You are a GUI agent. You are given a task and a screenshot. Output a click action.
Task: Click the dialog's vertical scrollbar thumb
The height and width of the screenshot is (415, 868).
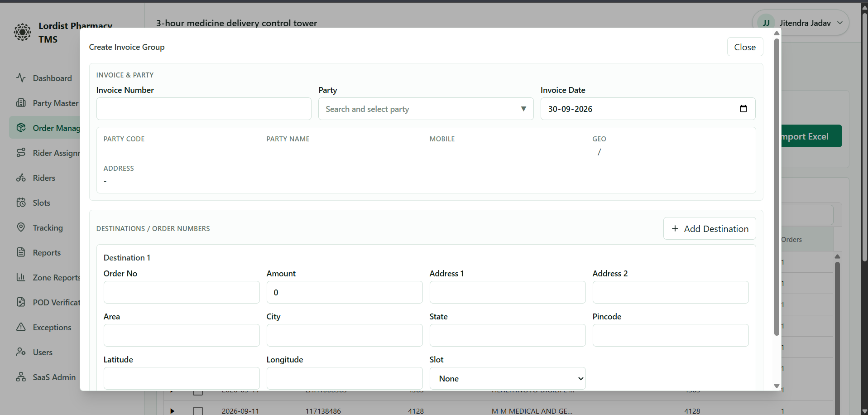777,187
